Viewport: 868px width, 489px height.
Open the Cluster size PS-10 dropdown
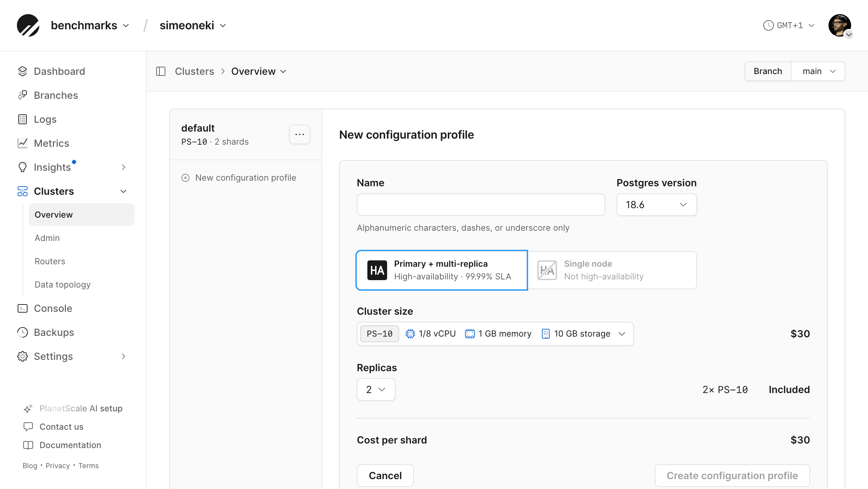(x=495, y=334)
